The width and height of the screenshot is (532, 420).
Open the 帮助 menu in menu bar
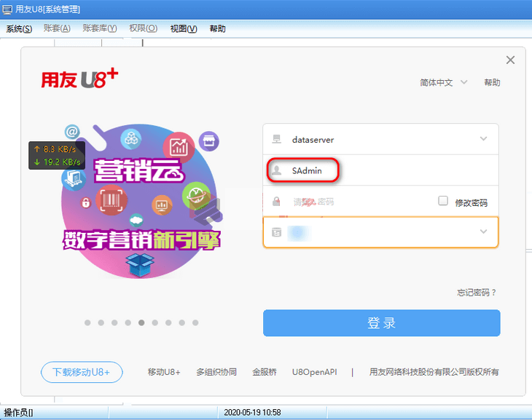coord(217,29)
